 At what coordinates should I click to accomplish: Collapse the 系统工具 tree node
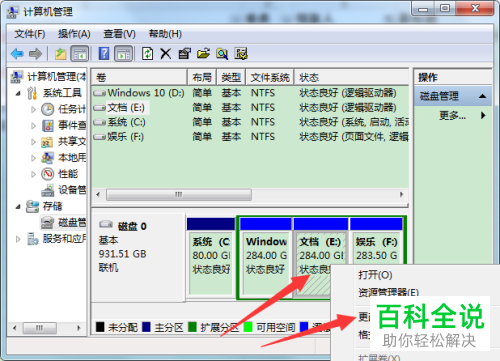pos(18,93)
